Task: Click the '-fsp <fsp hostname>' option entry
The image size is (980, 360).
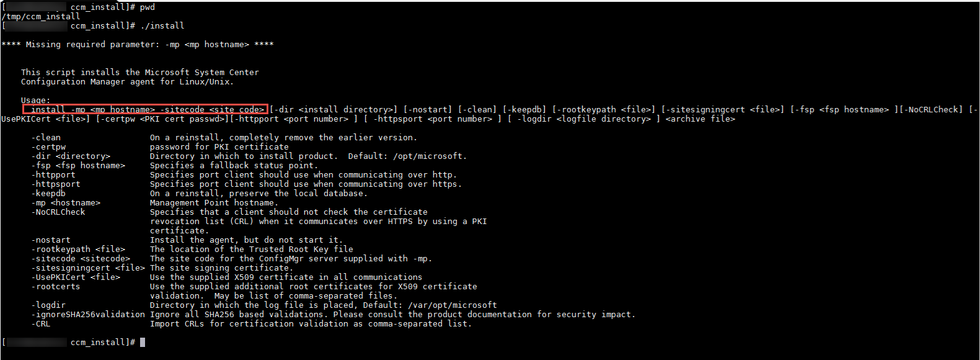Action: click(x=78, y=166)
